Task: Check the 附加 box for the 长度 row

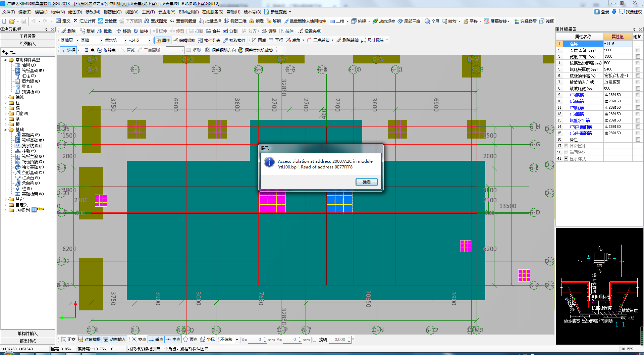Action: (x=638, y=50)
